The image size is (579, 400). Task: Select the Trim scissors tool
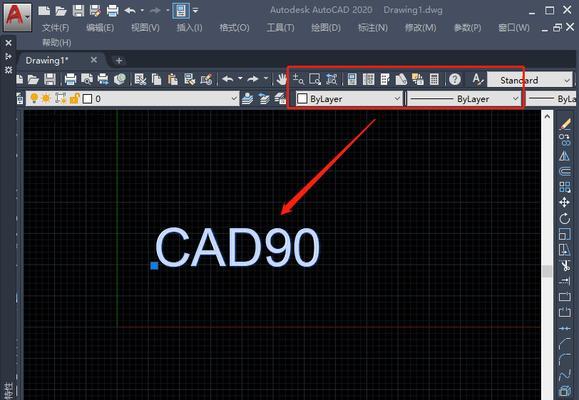565,266
